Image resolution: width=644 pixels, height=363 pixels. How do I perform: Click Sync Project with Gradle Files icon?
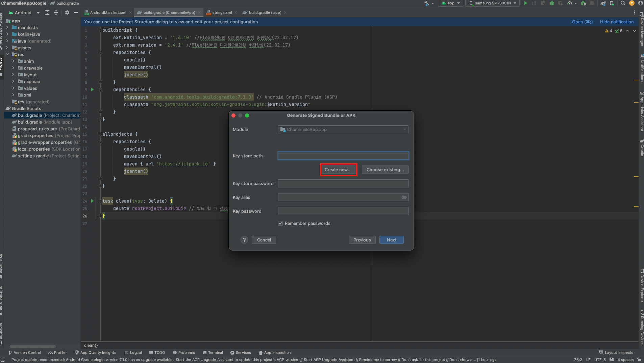coord(603,3)
